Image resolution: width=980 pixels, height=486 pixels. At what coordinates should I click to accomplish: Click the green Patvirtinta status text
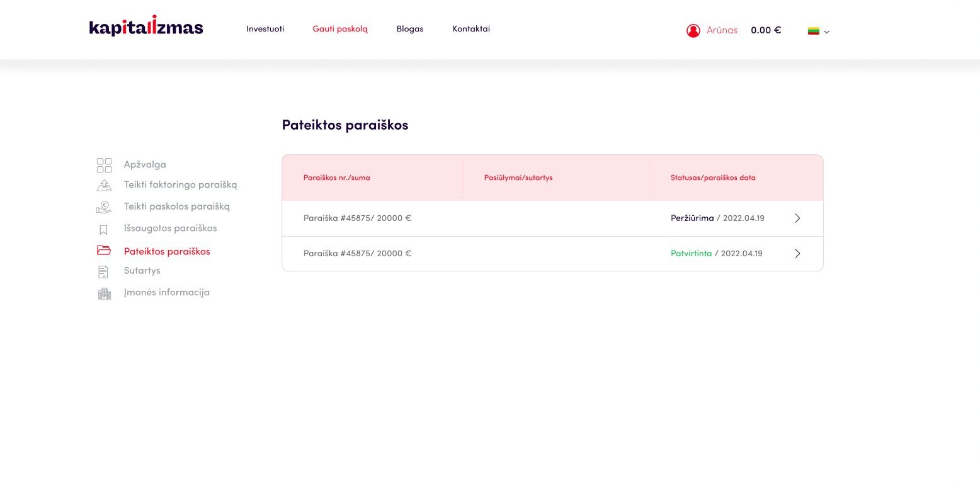point(691,254)
